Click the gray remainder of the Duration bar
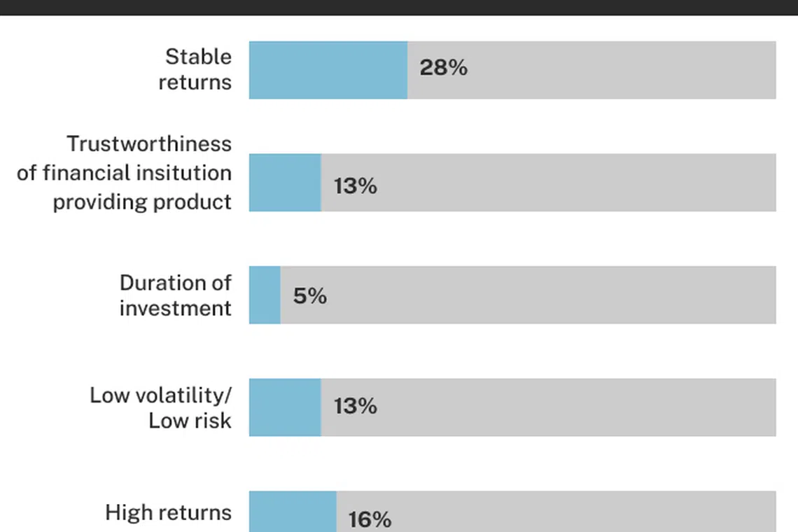The height and width of the screenshot is (532, 798). 546,295
